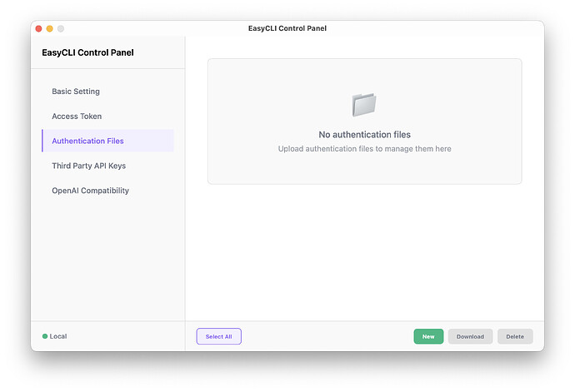Open the Basic Setting section
575x392 pixels.
(107, 92)
